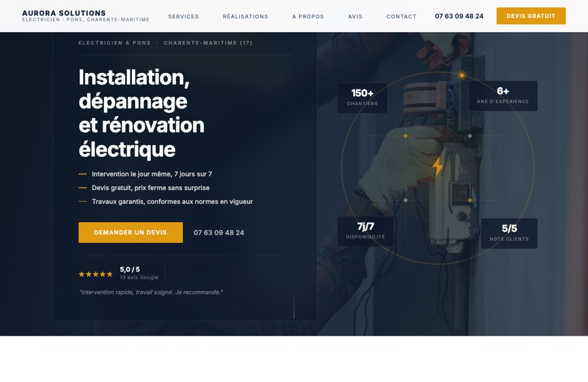Select the 150+ Chantiers stat card
The width and height of the screenshot is (588, 382).
[362, 98]
